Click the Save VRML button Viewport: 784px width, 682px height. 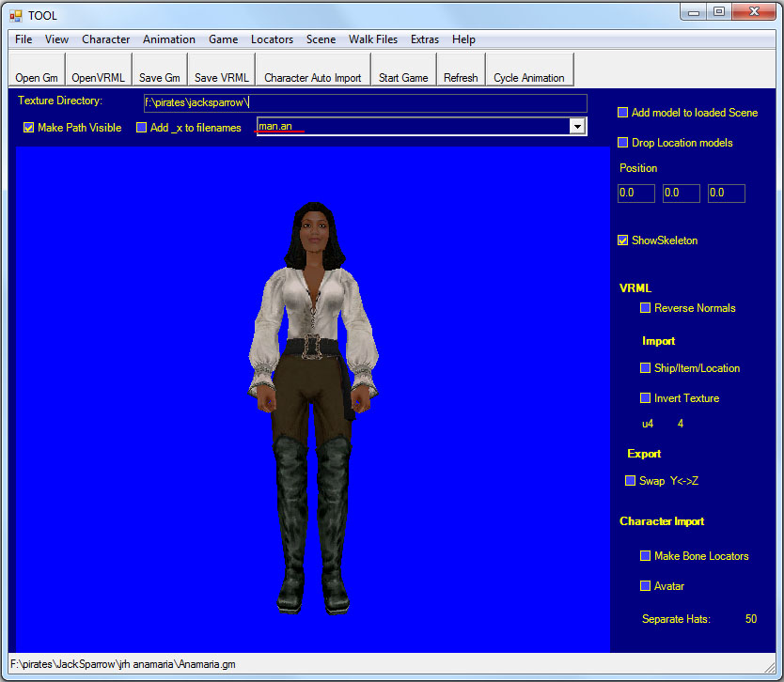tap(222, 70)
